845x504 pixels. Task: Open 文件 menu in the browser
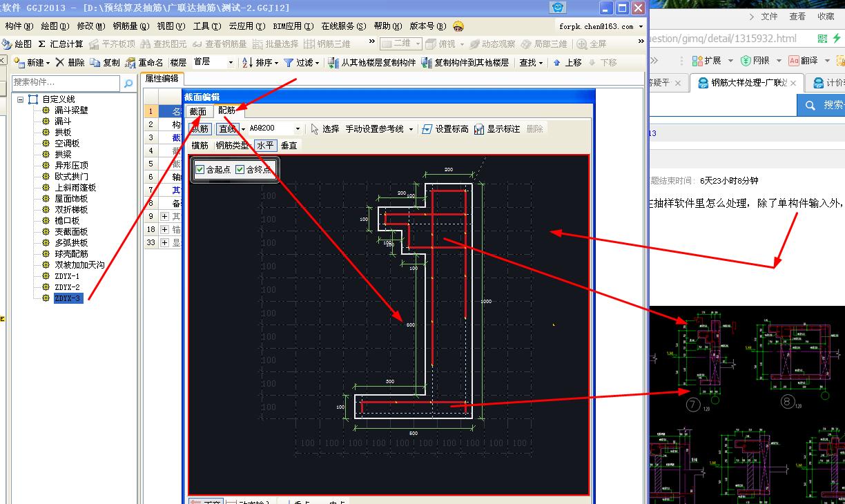click(769, 16)
